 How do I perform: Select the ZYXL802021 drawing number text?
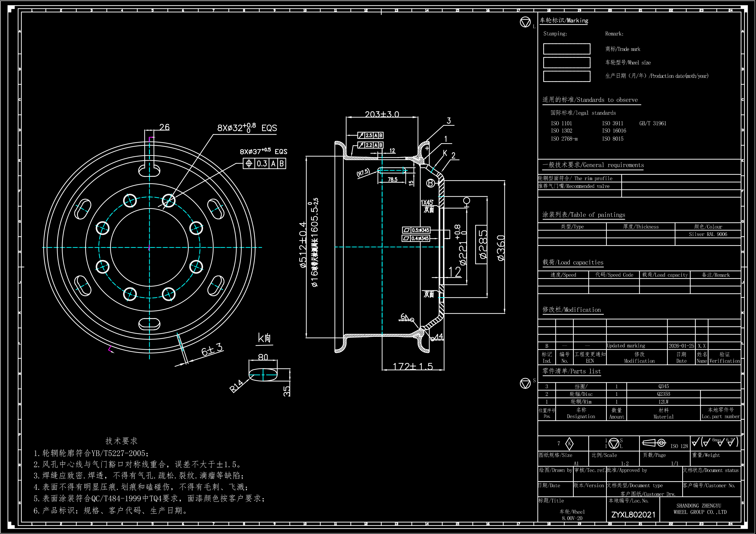click(x=633, y=515)
